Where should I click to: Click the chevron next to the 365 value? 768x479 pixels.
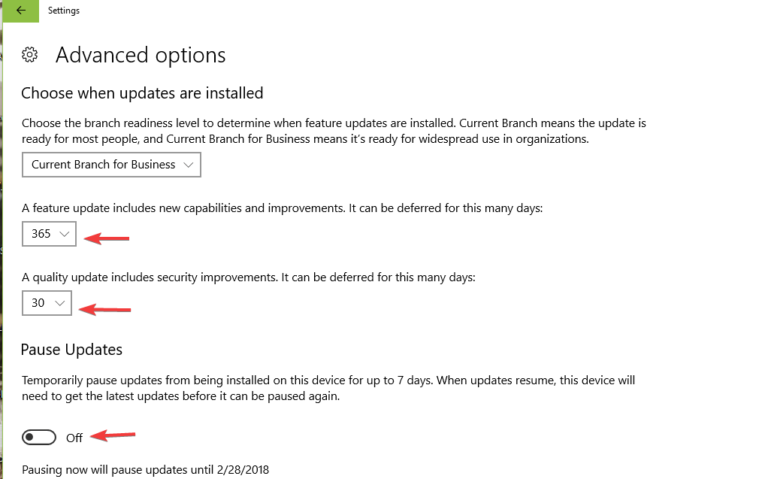(64, 234)
